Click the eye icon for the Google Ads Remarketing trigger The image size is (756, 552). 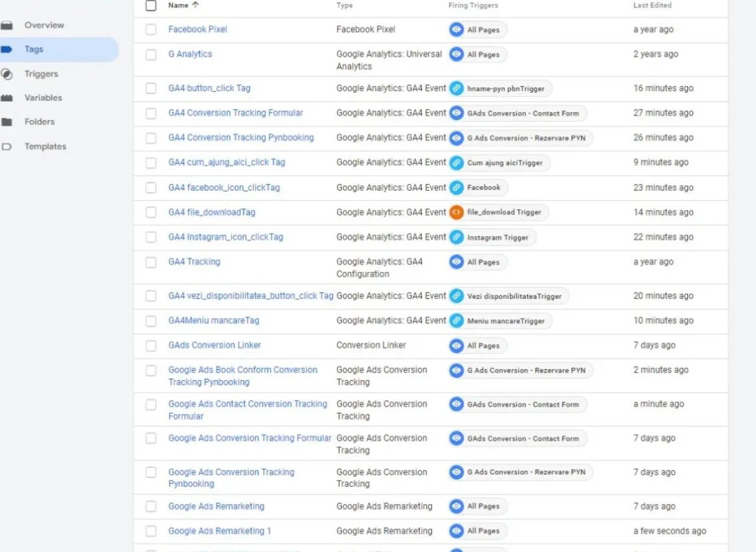click(456, 506)
